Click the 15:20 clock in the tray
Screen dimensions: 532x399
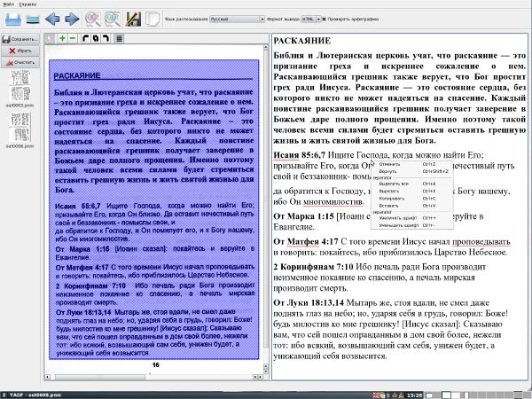[414, 395]
